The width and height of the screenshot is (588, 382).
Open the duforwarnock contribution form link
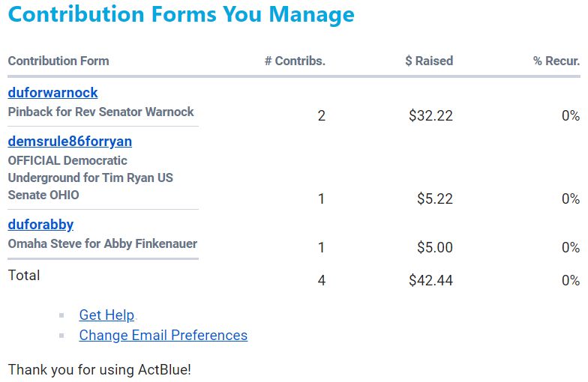(x=52, y=93)
